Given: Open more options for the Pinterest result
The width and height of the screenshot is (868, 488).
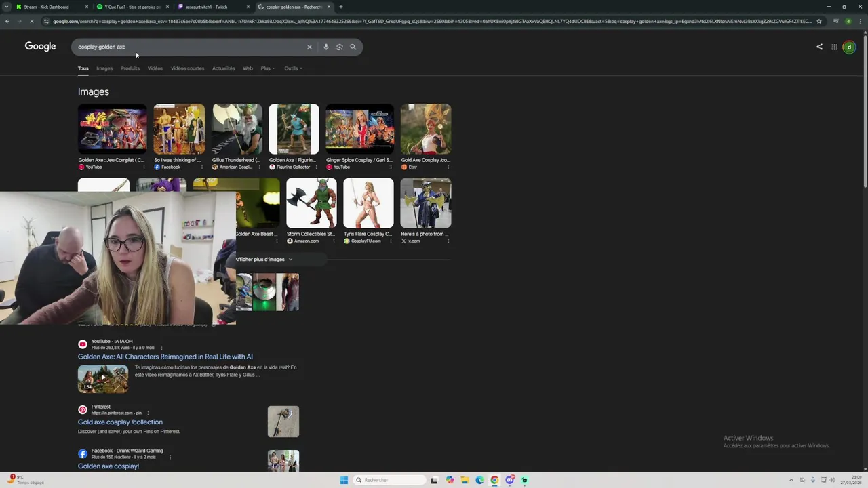Looking at the screenshot, I should (x=148, y=413).
